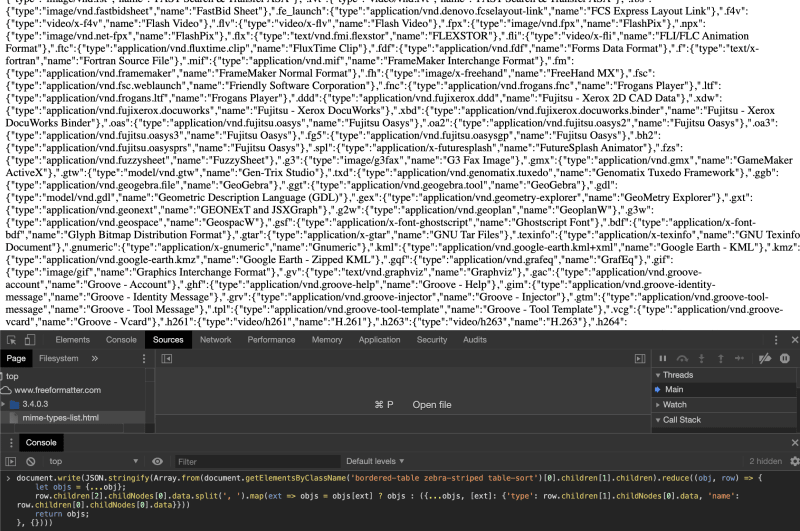
Task: Open the DevTools customize three-dot menu
Action: coord(776,340)
